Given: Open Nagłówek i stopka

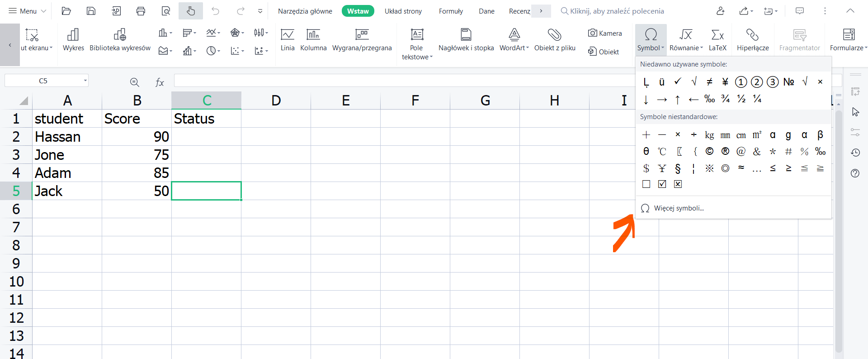Looking at the screenshot, I should click(x=466, y=39).
